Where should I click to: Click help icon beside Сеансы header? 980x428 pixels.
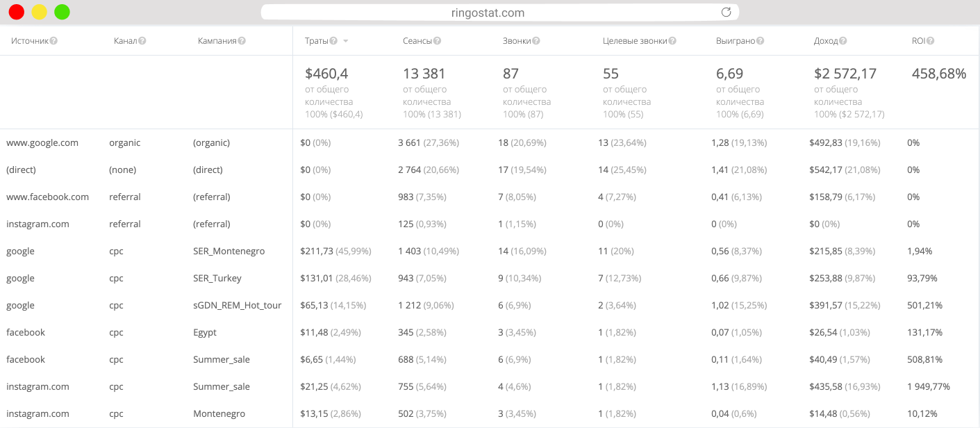438,41
